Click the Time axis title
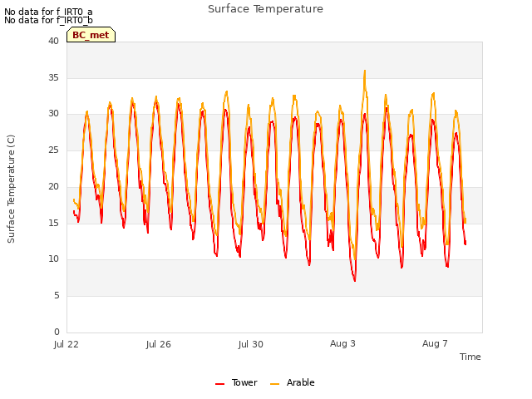The width and height of the screenshot is (532, 399). tap(470, 357)
